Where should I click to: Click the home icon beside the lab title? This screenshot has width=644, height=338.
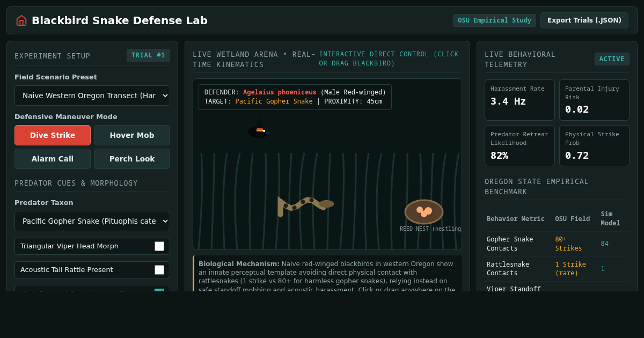[x=21, y=20]
